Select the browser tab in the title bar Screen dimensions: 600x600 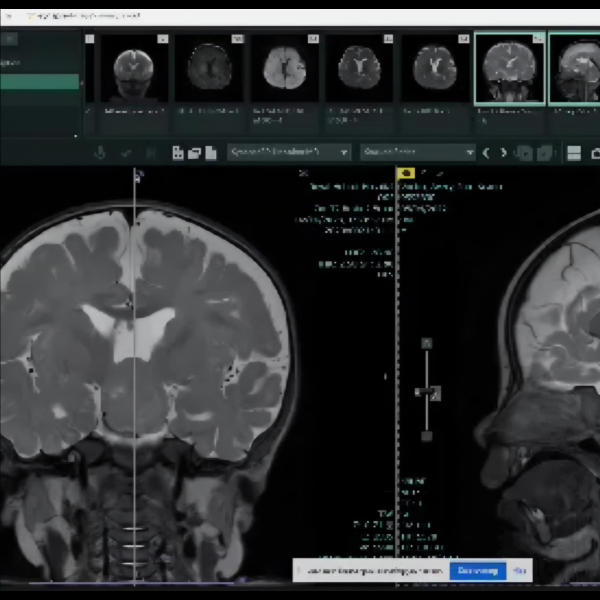coord(82,16)
